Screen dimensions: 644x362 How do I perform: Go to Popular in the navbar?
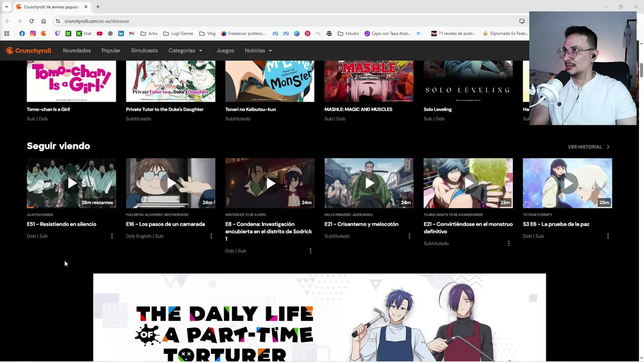tap(111, 50)
